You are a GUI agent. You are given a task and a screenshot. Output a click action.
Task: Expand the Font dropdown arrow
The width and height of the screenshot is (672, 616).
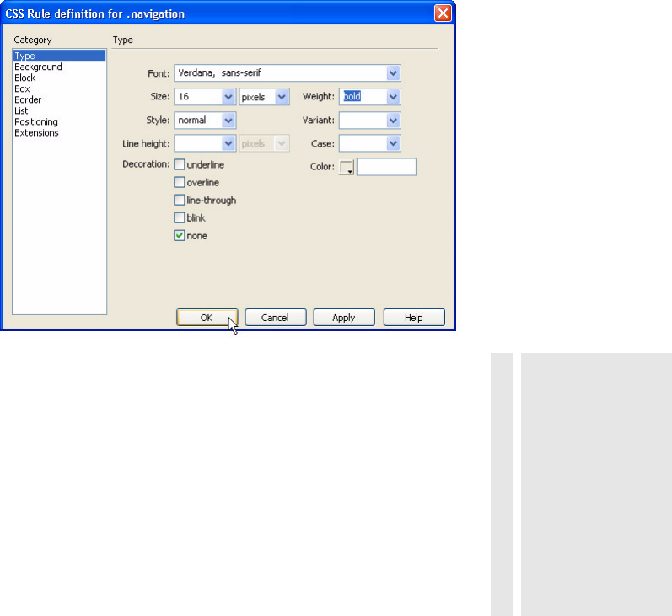click(393, 73)
